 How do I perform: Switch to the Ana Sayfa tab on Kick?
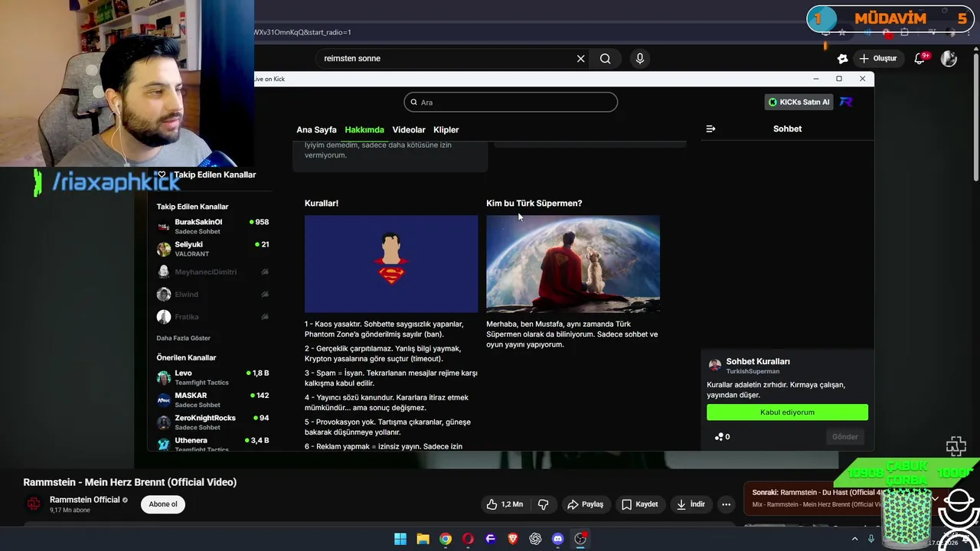click(x=316, y=129)
